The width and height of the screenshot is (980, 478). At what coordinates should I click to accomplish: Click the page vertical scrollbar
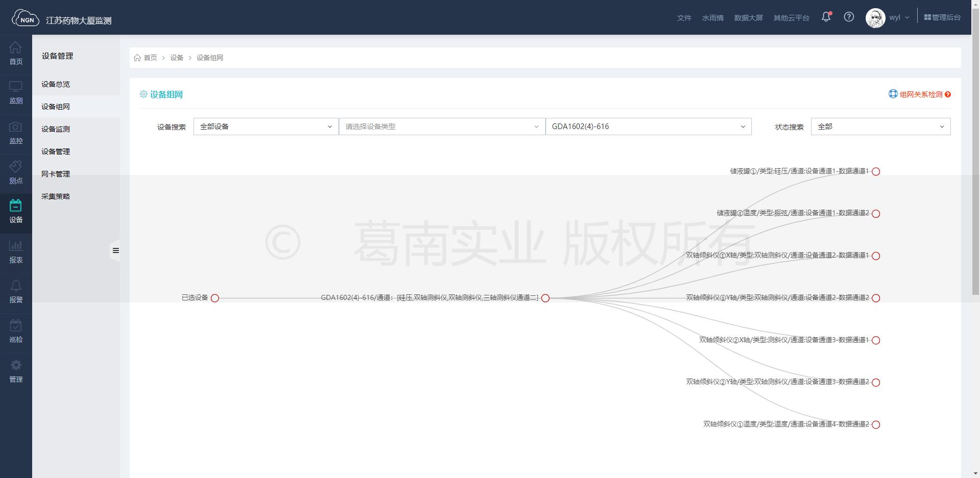coord(975,153)
